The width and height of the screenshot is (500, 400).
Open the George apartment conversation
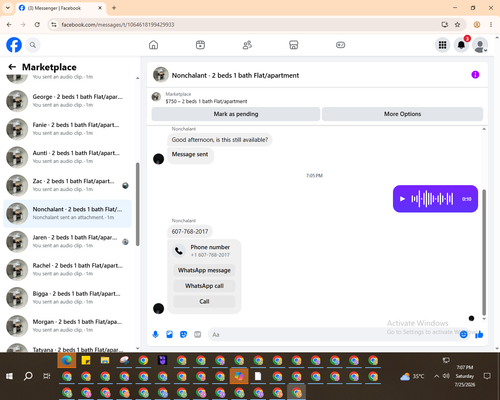pos(67,101)
